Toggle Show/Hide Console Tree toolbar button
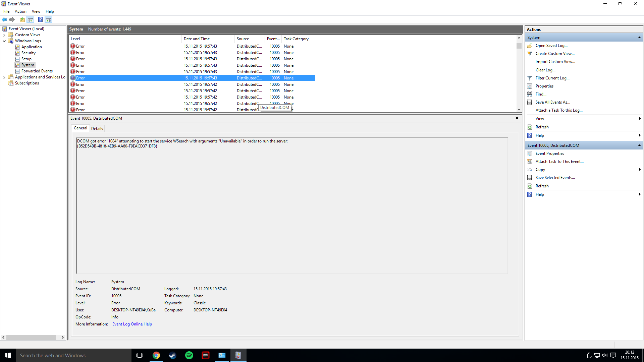 pyautogui.click(x=31, y=19)
